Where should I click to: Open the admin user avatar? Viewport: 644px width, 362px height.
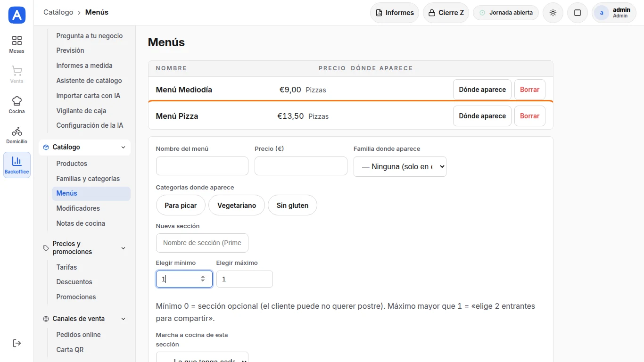click(602, 13)
